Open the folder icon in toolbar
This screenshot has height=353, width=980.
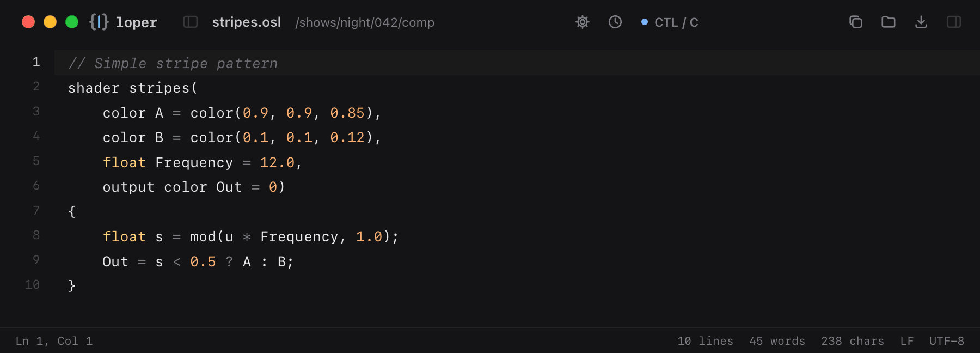[889, 22]
